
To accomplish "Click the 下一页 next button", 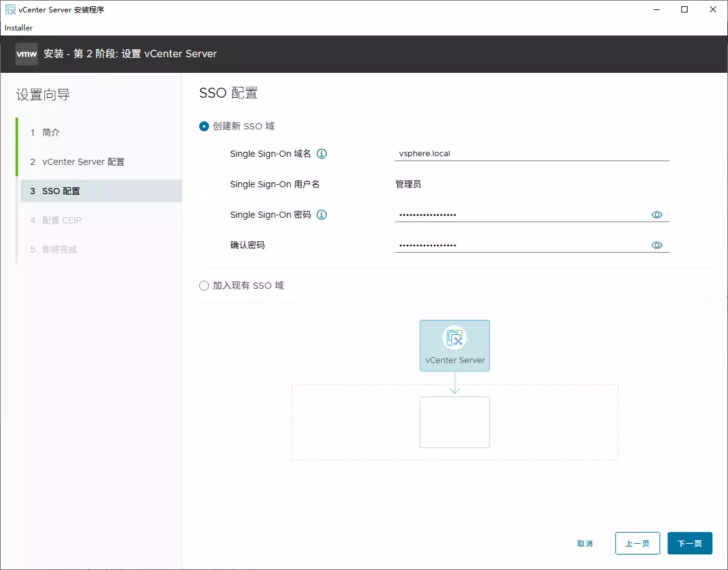I will [689, 543].
